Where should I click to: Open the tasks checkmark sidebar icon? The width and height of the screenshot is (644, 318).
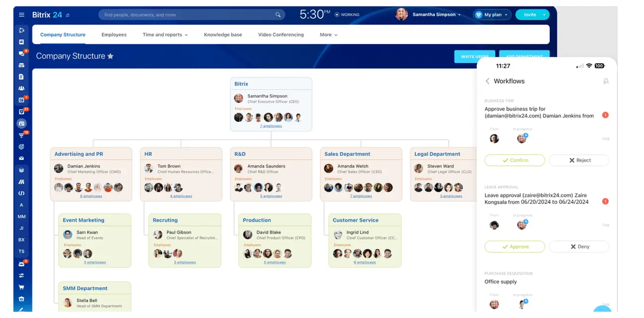21,112
